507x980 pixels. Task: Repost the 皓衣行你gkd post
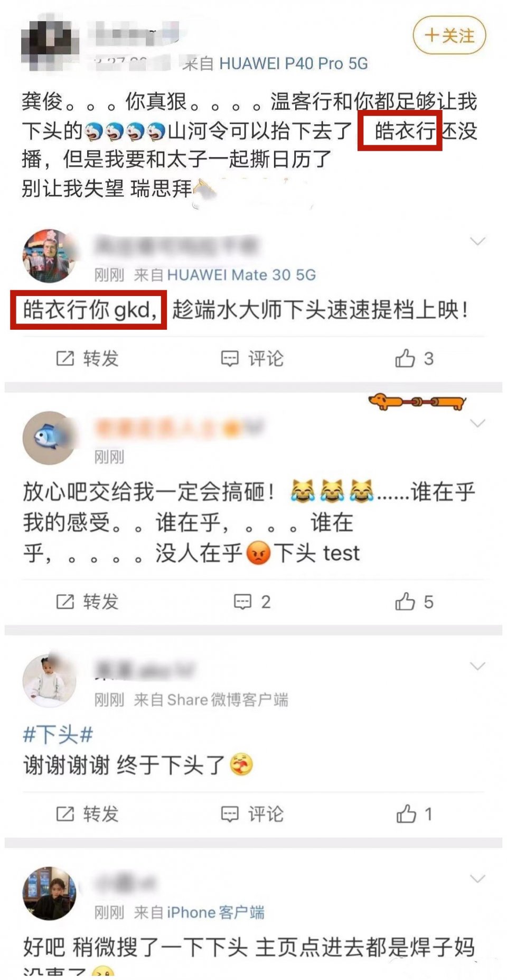click(x=87, y=358)
